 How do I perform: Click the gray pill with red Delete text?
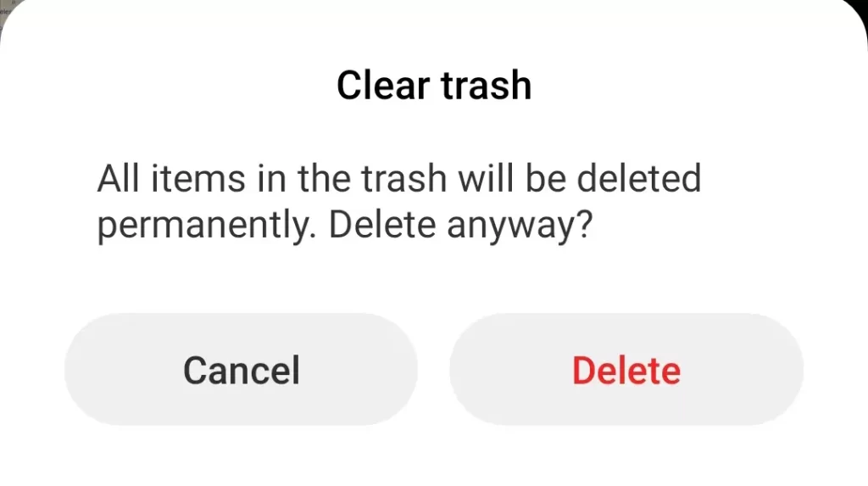[x=626, y=369]
